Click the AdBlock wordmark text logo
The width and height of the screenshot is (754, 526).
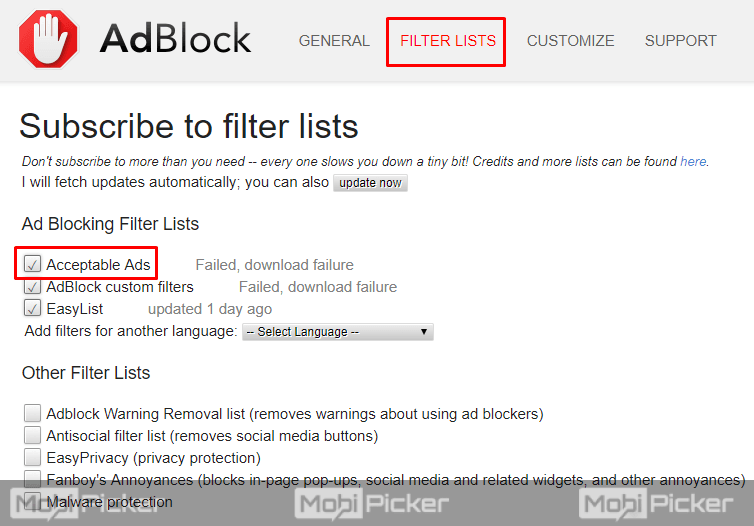tap(176, 39)
